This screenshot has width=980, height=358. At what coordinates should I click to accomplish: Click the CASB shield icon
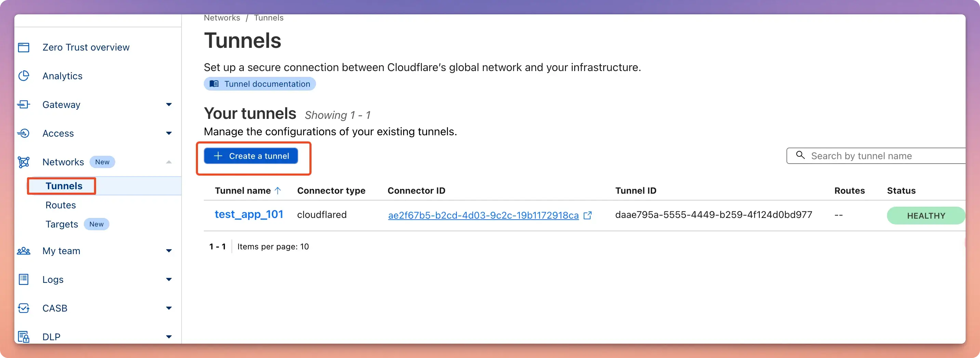click(24, 308)
